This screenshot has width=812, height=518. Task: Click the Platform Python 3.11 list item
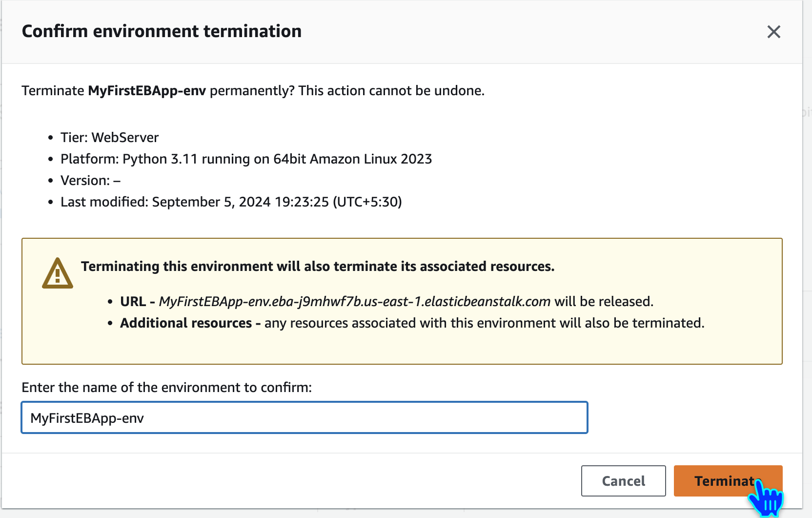[x=246, y=159]
